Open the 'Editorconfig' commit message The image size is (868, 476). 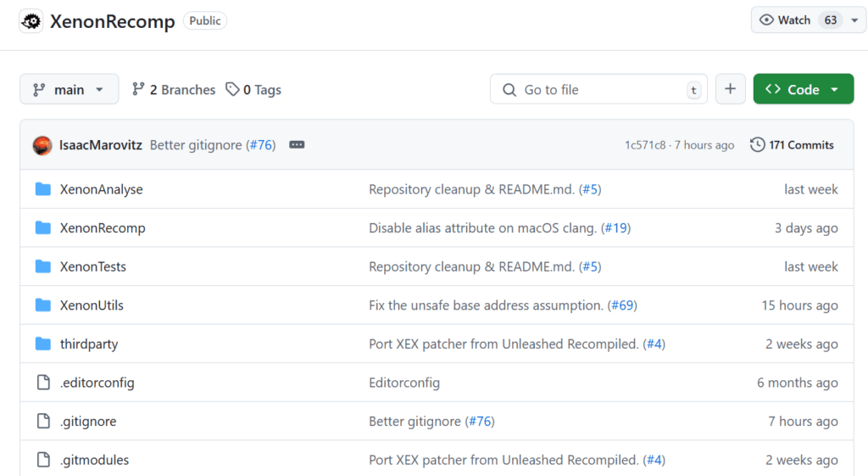[404, 383]
